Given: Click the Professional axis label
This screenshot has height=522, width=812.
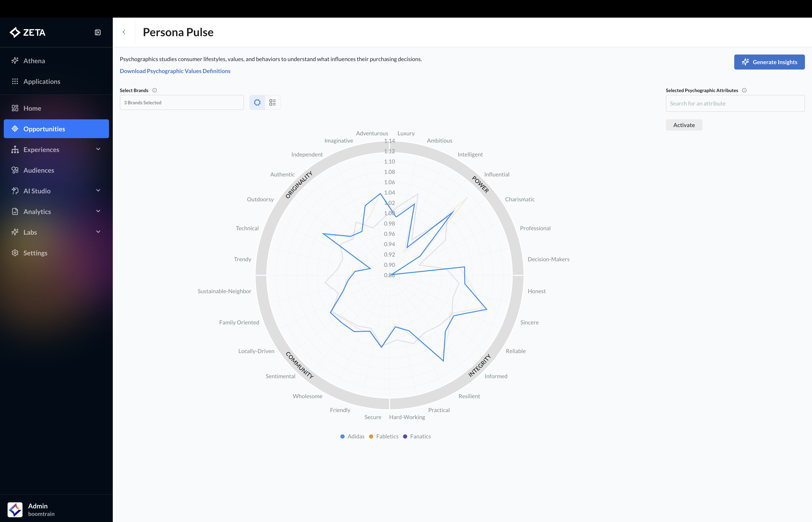Looking at the screenshot, I should tap(535, 228).
